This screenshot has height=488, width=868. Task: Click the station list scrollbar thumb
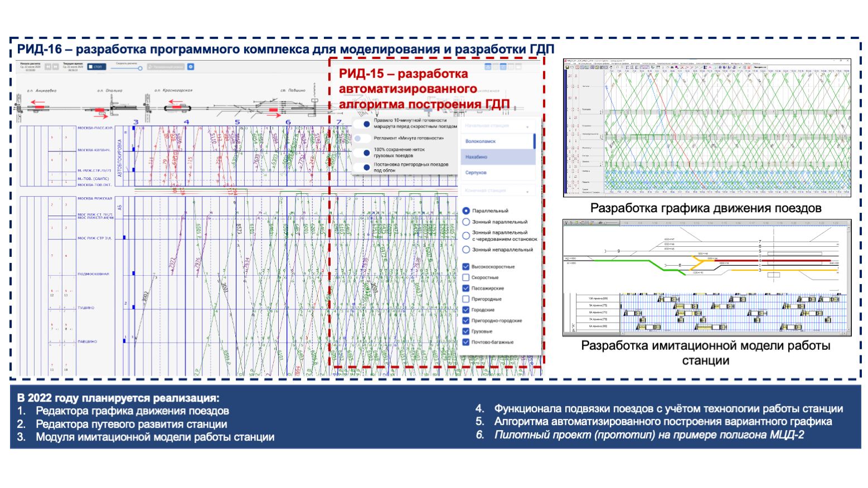click(x=534, y=141)
